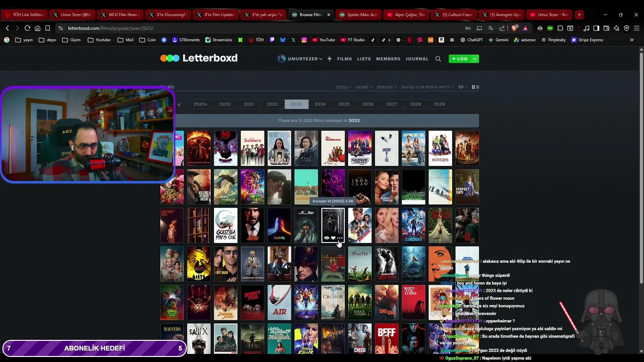Open the Brave wallet icon

tap(606, 28)
